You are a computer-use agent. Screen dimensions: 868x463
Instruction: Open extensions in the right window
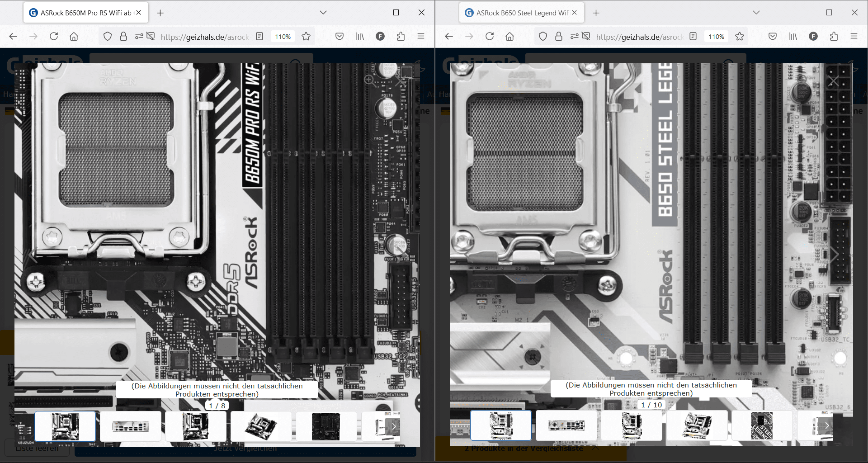(x=834, y=37)
